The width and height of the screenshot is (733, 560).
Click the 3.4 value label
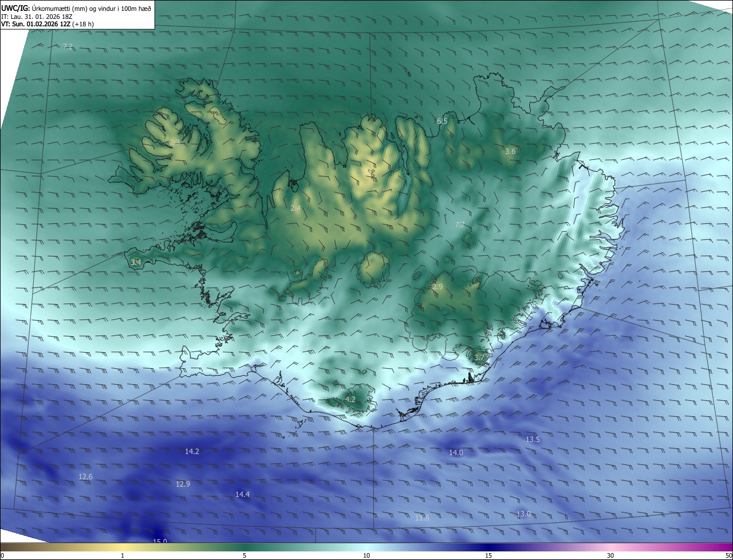pos(136,262)
